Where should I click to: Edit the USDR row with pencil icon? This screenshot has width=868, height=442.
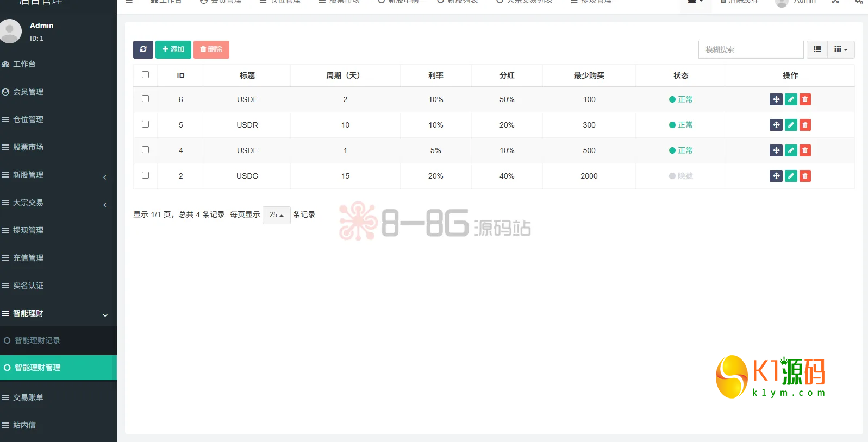tap(791, 125)
